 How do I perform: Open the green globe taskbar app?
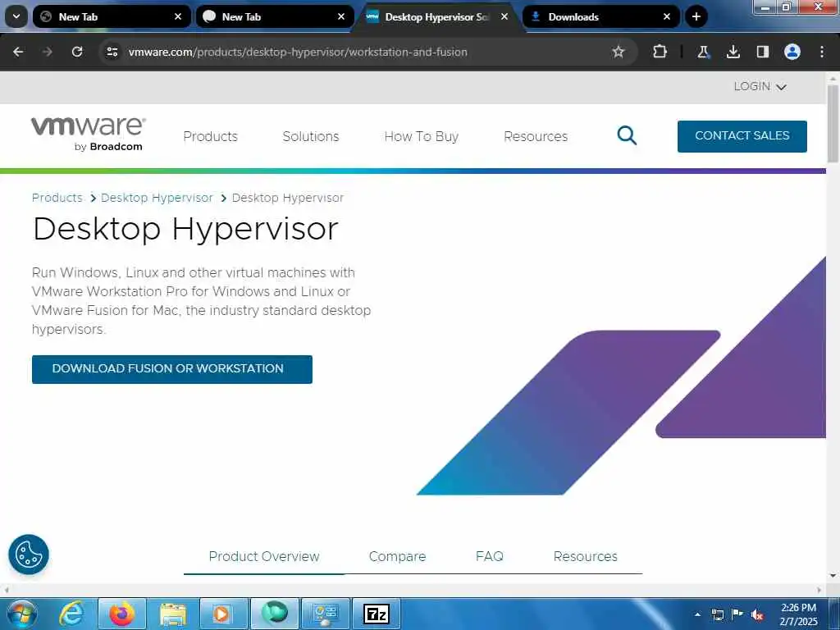274,614
